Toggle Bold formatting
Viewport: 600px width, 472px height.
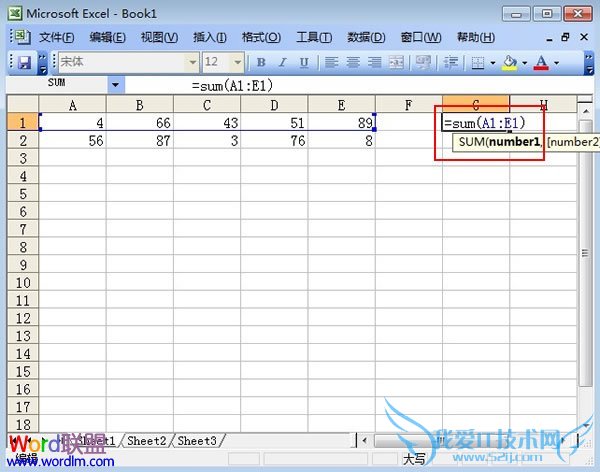coord(261,62)
